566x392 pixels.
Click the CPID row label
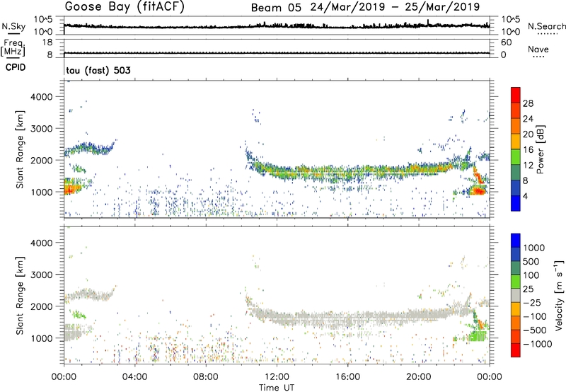[16, 67]
